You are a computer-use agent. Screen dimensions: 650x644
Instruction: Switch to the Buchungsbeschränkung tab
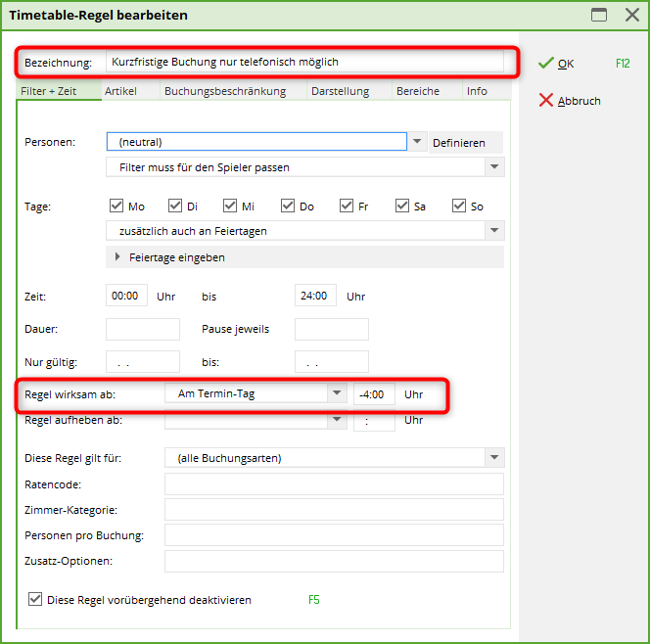click(225, 91)
